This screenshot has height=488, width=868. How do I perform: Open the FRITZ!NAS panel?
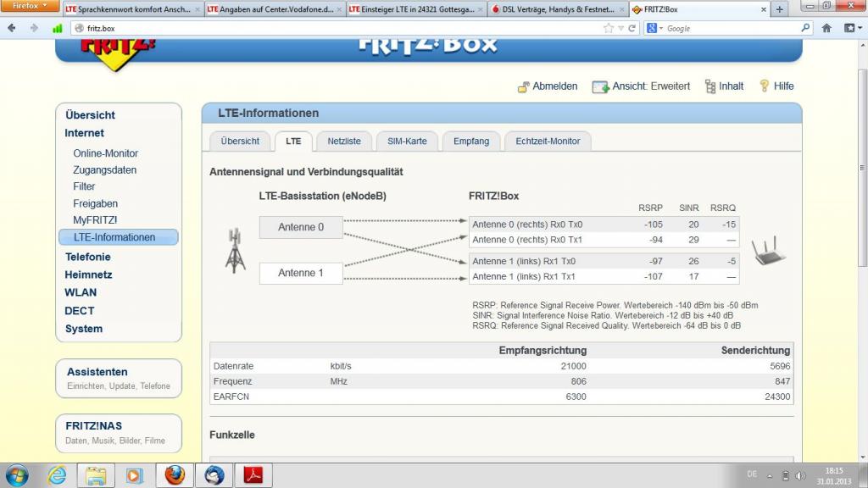pyautogui.click(x=119, y=433)
